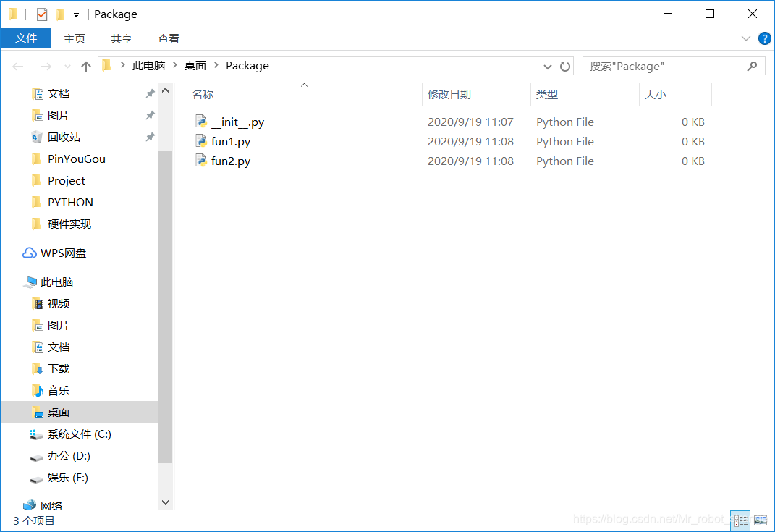This screenshot has width=775, height=532.
Task: Click the search magnifier icon
Action: [x=753, y=67]
